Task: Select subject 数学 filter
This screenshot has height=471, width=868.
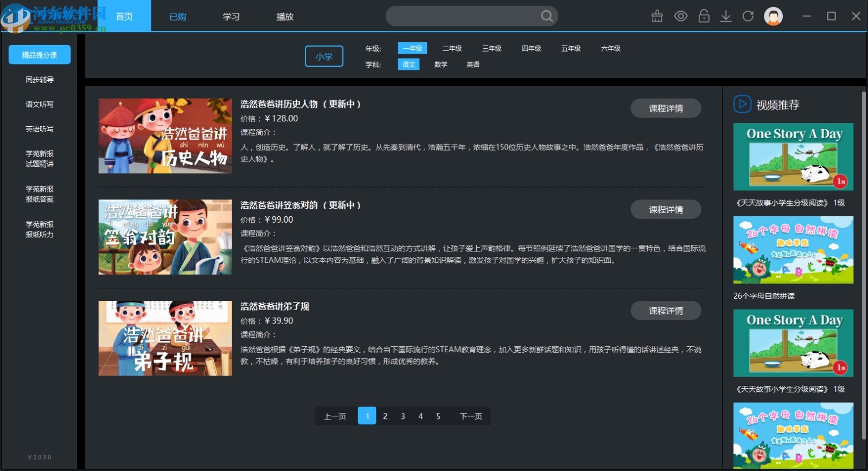Action: pos(441,64)
